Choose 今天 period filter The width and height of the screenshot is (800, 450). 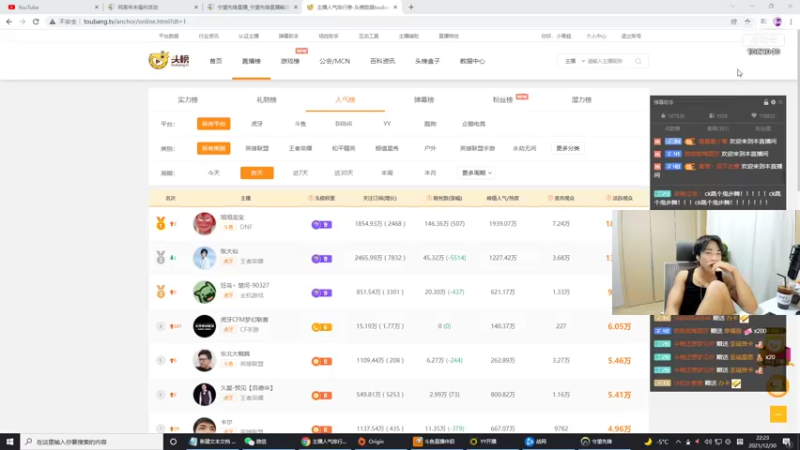(213, 173)
